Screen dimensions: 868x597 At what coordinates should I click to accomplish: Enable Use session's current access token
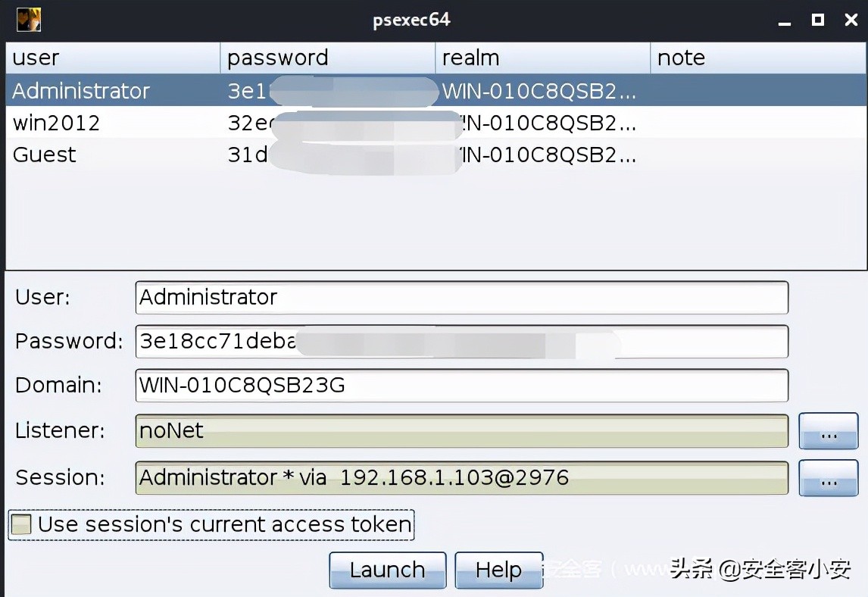(21, 524)
